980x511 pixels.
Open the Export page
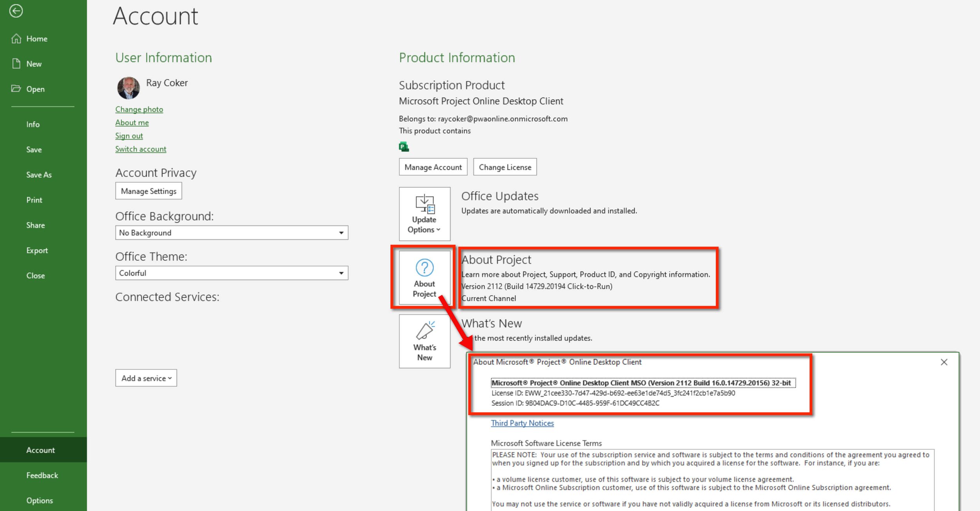[37, 250]
